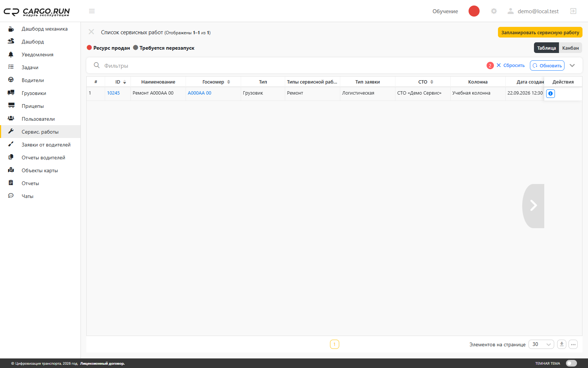Open Грузовики in the sidebar menu

click(34, 93)
